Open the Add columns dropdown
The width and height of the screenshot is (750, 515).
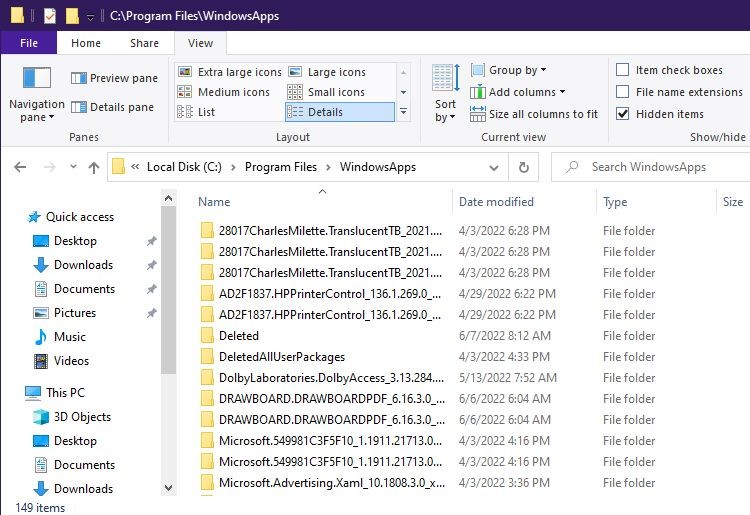pos(518,92)
